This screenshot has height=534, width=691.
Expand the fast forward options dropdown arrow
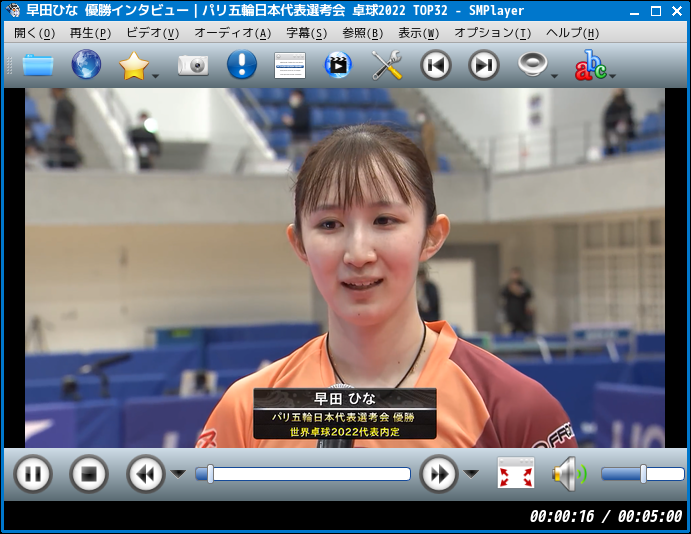click(x=471, y=474)
